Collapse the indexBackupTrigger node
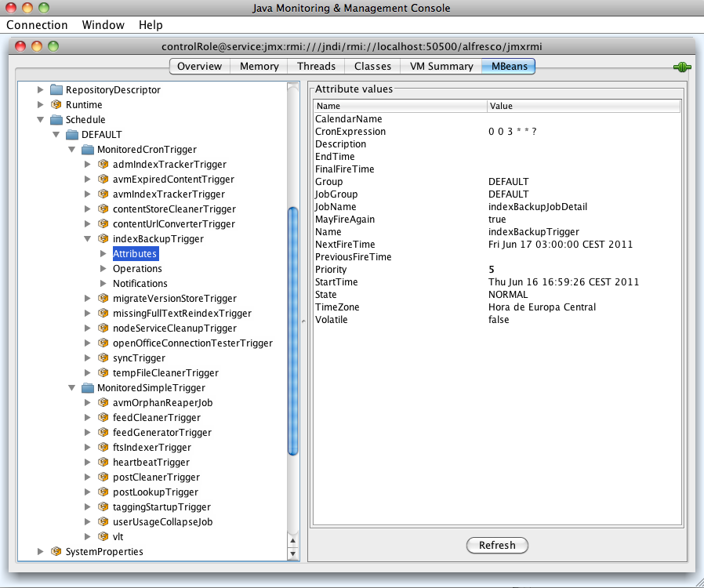The height and width of the screenshot is (588, 704). point(88,238)
